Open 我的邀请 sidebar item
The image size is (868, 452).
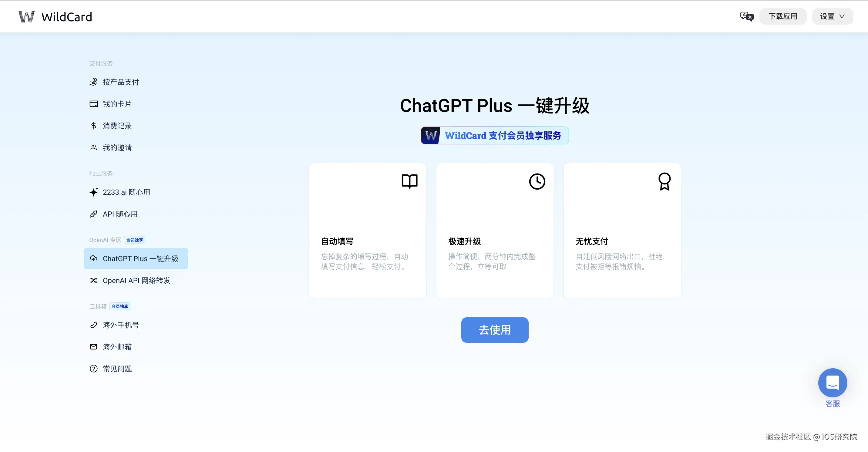(x=117, y=148)
